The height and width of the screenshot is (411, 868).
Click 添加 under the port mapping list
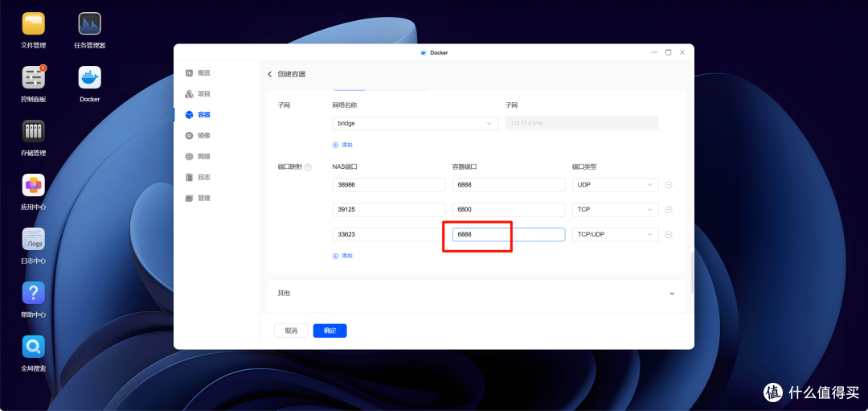[x=342, y=256]
